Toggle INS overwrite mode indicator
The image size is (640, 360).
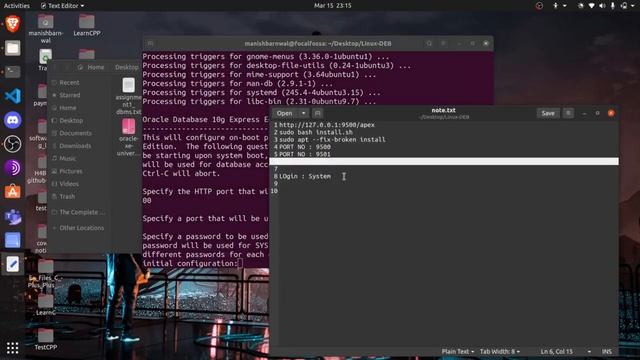pos(607,351)
